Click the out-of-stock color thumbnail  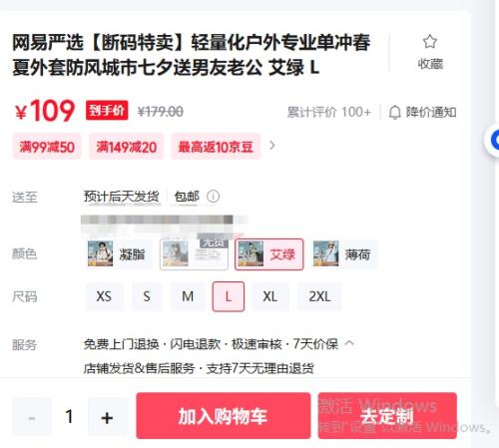[194, 254]
